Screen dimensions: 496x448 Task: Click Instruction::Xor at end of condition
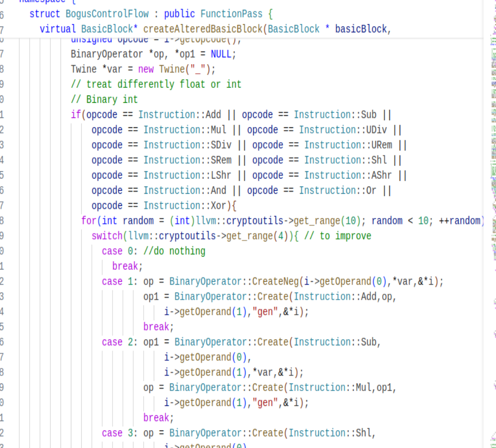tap(187, 206)
